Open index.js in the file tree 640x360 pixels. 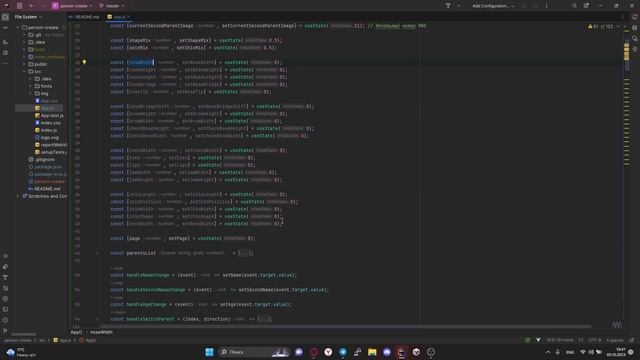pos(46,130)
